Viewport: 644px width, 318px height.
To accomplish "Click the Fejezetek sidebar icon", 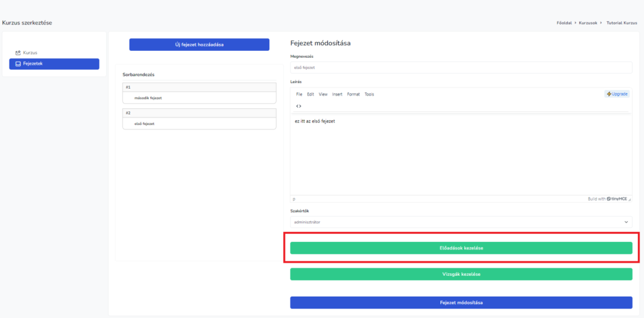I will point(18,64).
